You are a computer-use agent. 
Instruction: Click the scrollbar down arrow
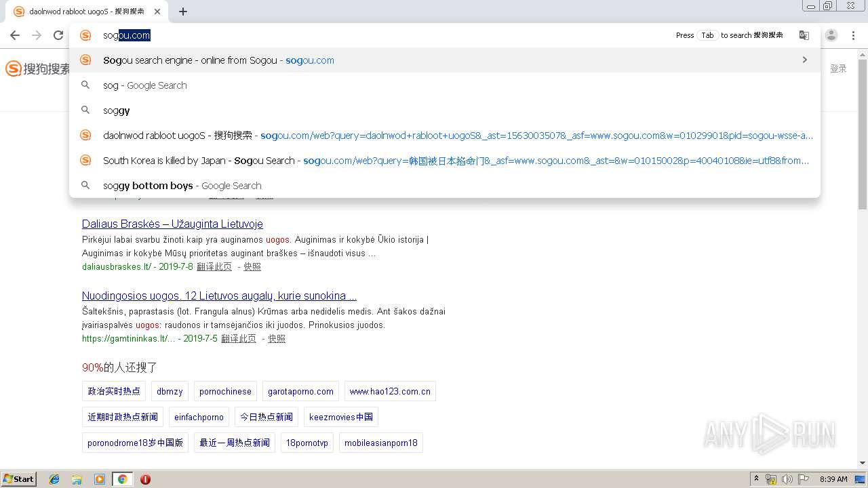coord(863,463)
